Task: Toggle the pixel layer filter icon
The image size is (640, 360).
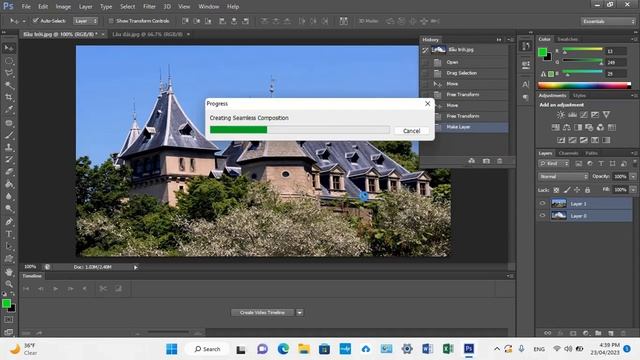Action: pos(578,164)
